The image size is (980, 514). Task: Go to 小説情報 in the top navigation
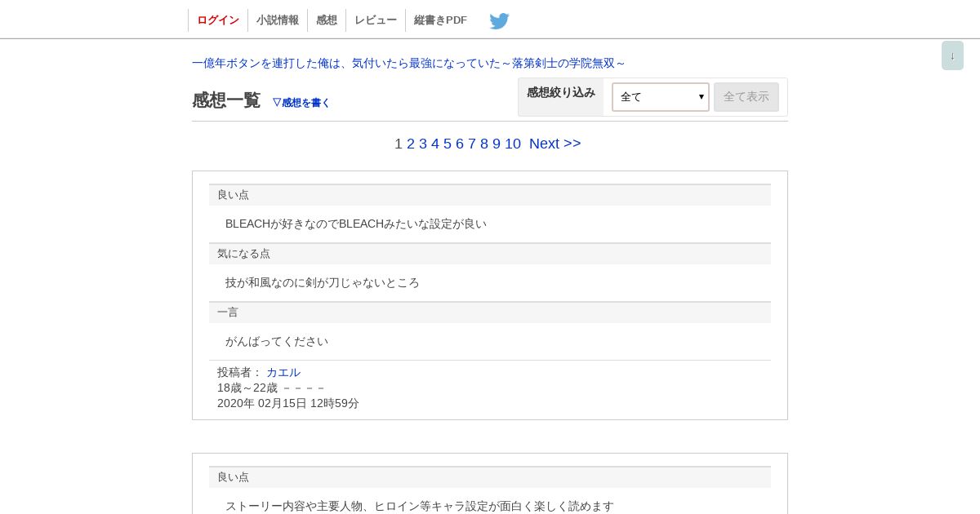tap(278, 20)
